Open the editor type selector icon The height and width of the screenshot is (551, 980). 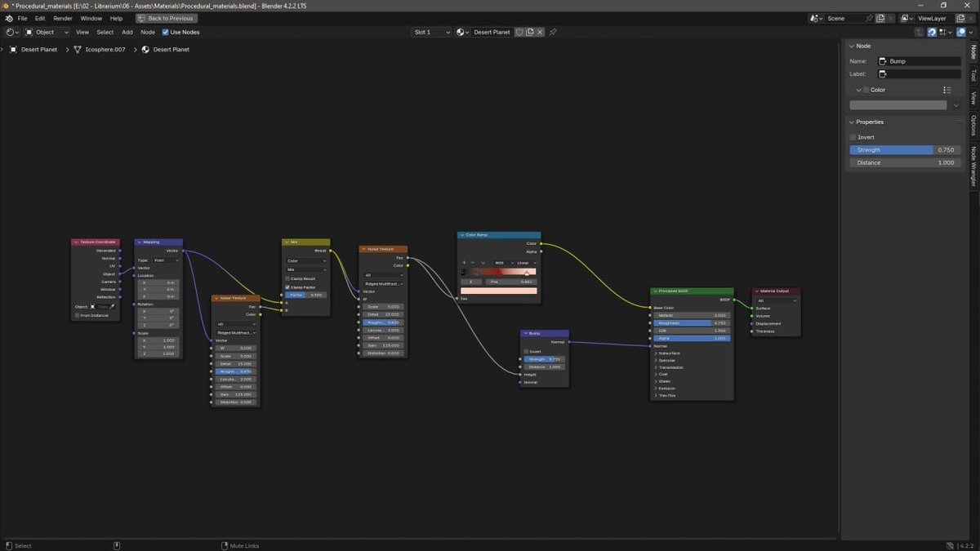(8, 32)
